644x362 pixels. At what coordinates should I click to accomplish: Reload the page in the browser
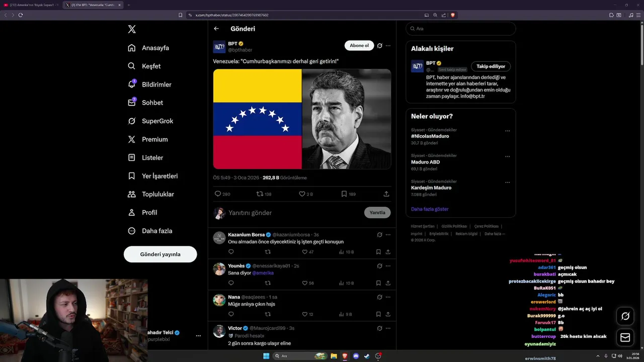[x=21, y=15]
